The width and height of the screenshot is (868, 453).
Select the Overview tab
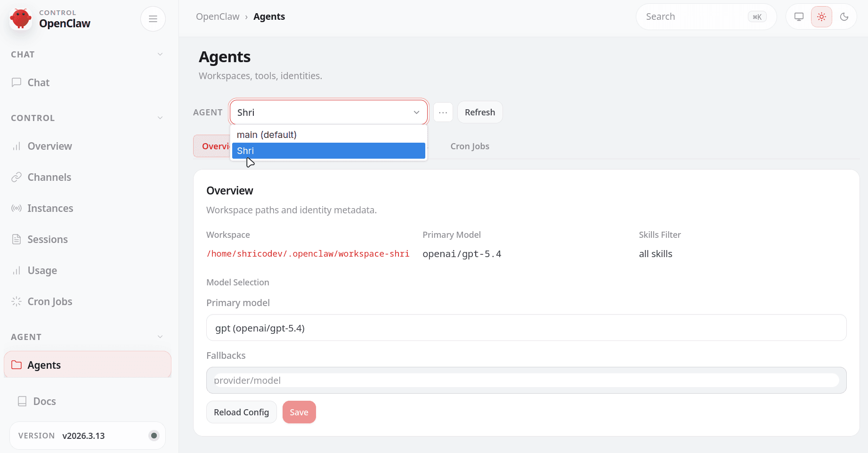pos(212,146)
